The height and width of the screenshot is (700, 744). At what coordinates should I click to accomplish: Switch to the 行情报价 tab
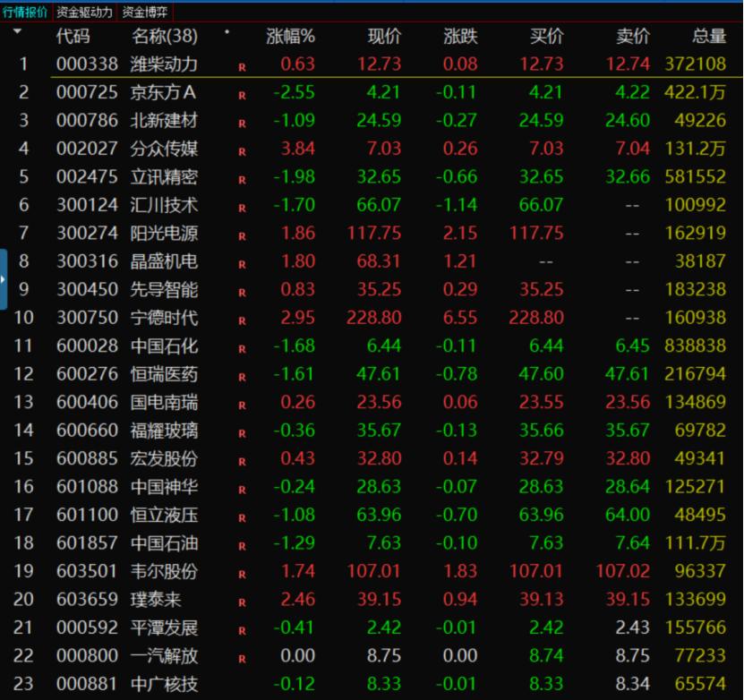25,12
